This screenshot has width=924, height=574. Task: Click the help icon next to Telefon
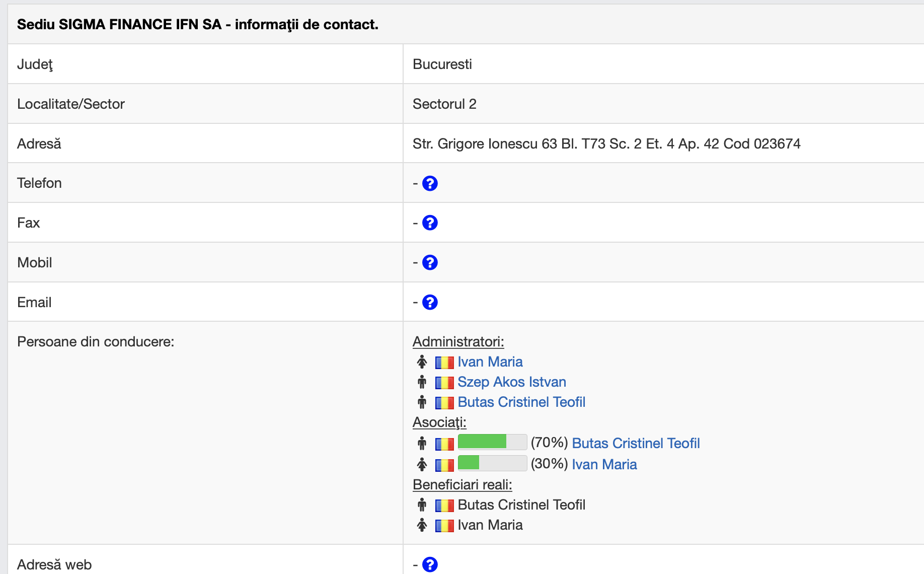tap(430, 183)
